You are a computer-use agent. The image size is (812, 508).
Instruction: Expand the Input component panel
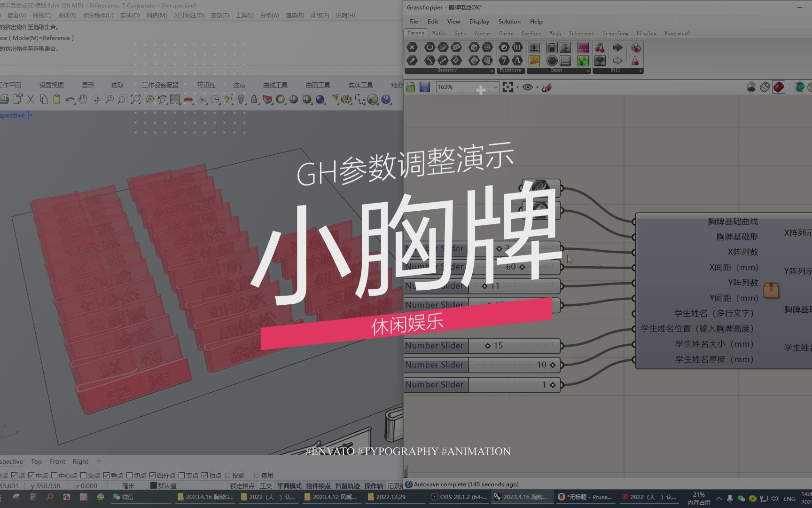coord(588,71)
